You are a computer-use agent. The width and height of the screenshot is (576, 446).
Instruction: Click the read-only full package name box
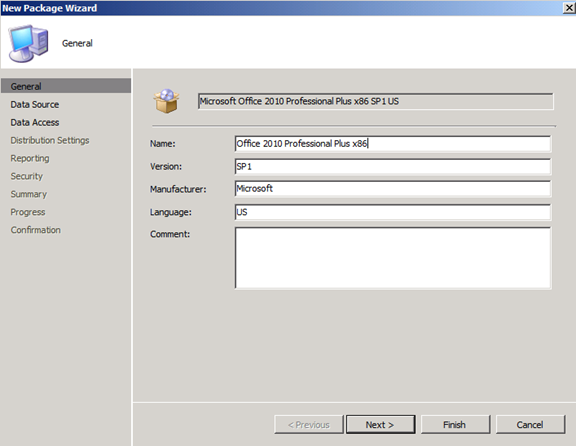click(x=375, y=101)
